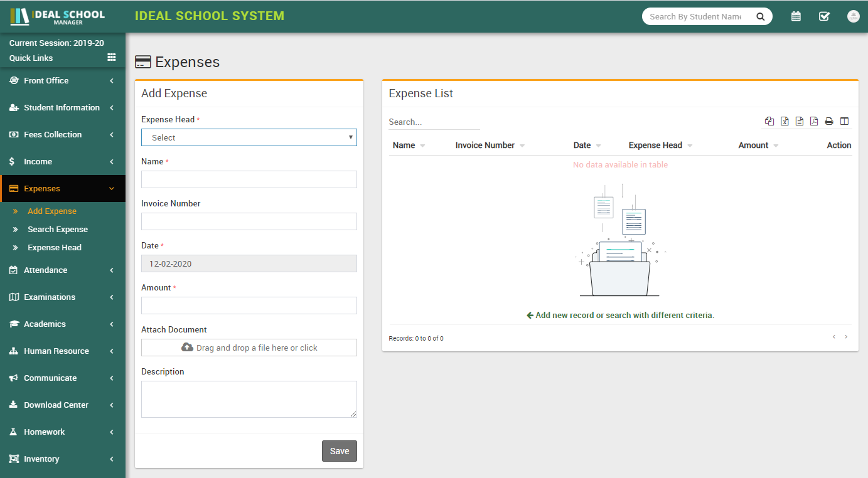Print the expense list
Screen dimensions: 868x478
tap(829, 122)
